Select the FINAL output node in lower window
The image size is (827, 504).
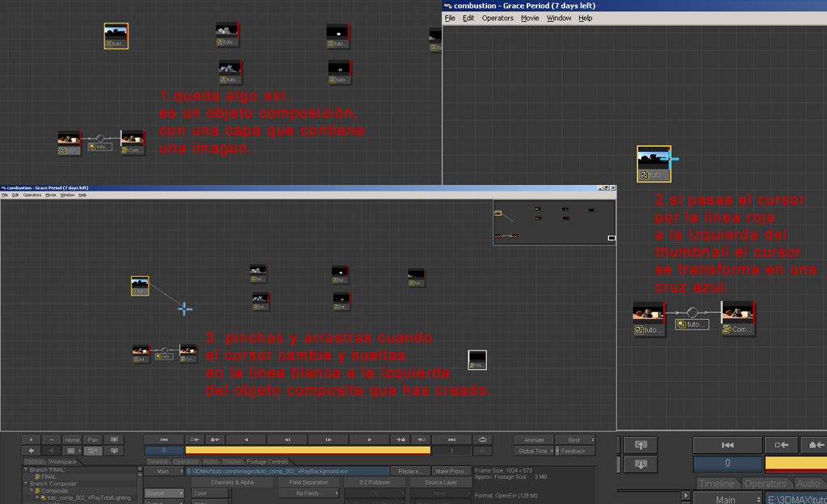477,359
